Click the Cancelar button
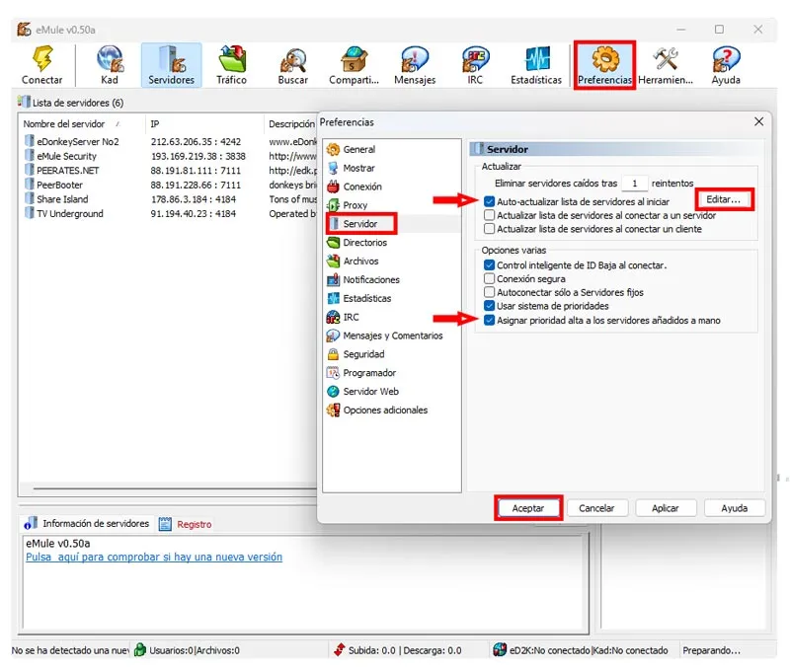 click(x=597, y=508)
